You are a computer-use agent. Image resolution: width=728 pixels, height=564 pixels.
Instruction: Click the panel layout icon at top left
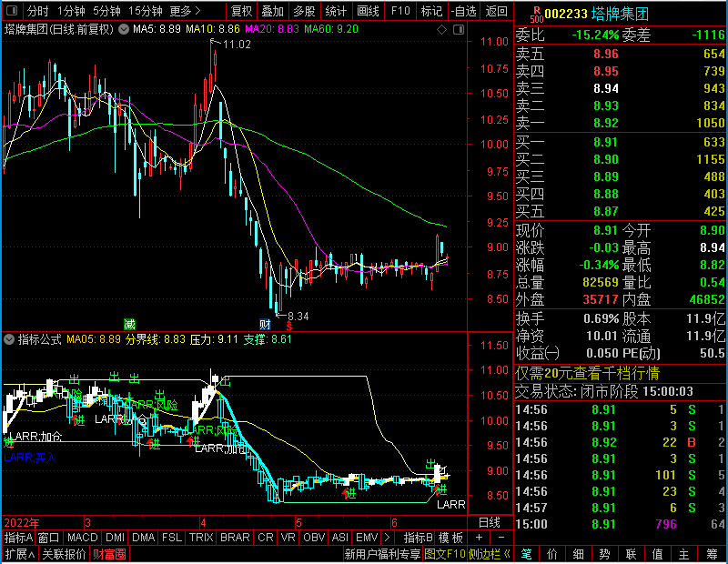pyautogui.click(x=12, y=10)
